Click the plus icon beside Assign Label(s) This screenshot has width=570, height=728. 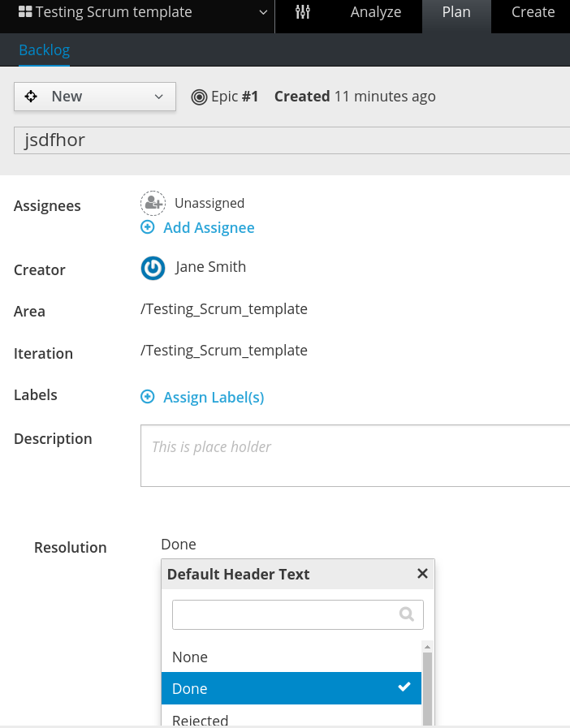[148, 397]
